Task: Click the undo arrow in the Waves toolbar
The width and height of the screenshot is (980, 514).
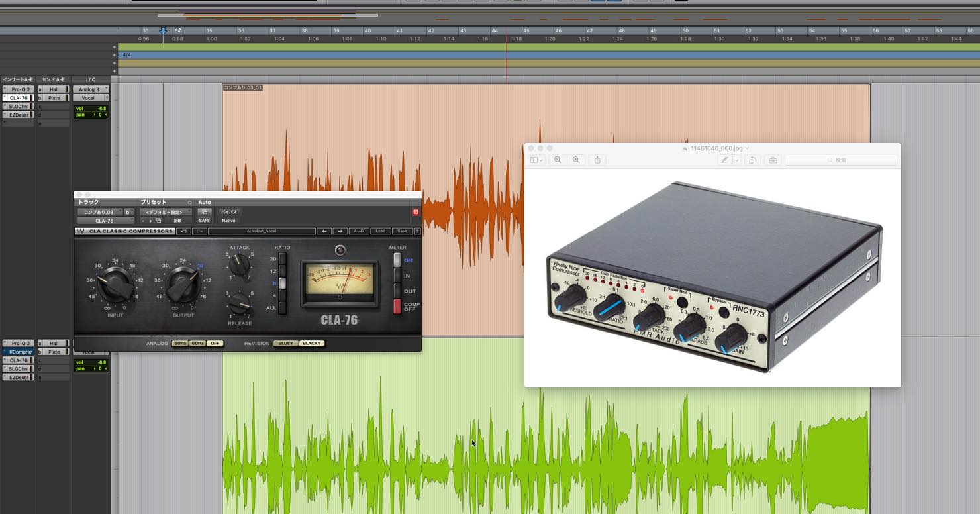Action: pos(183,231)
